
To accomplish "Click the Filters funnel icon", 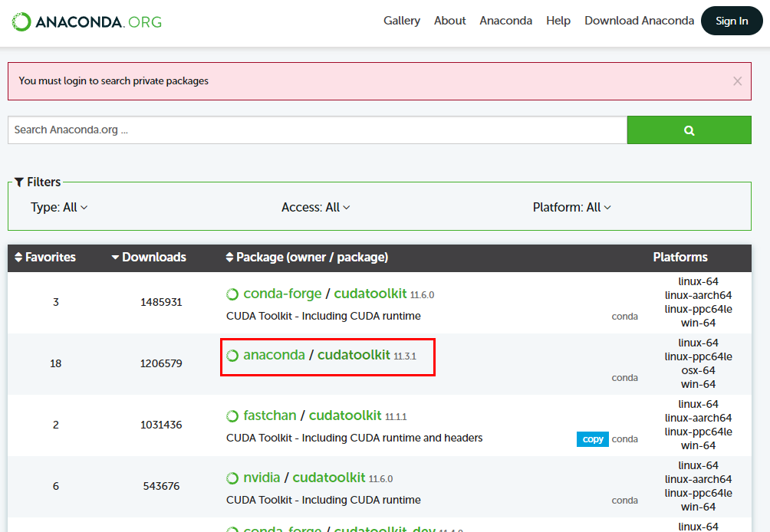I will (18, 182).
